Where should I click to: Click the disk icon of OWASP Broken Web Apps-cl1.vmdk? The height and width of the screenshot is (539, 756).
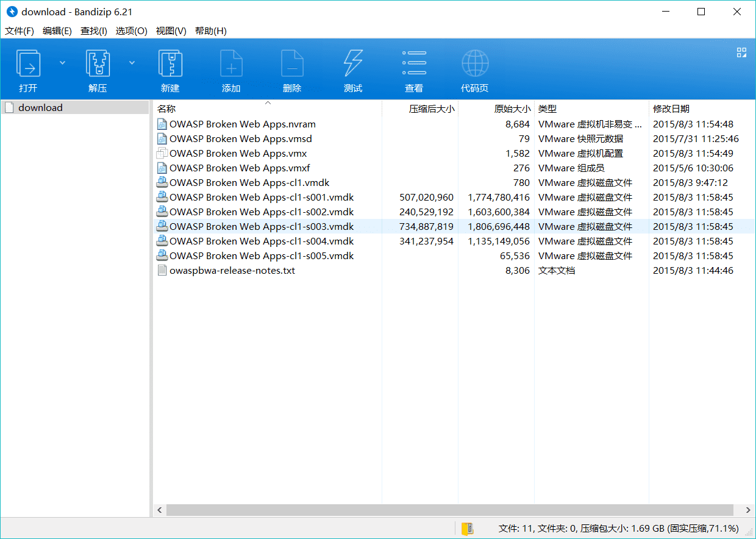tap(162, 182)
